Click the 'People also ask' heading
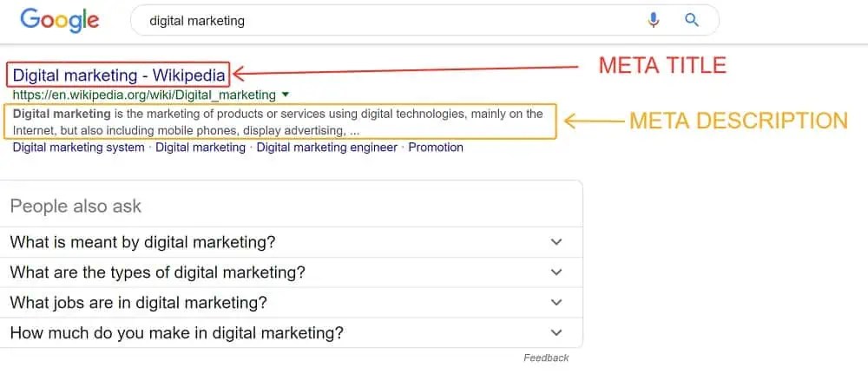 click(76, 206)
